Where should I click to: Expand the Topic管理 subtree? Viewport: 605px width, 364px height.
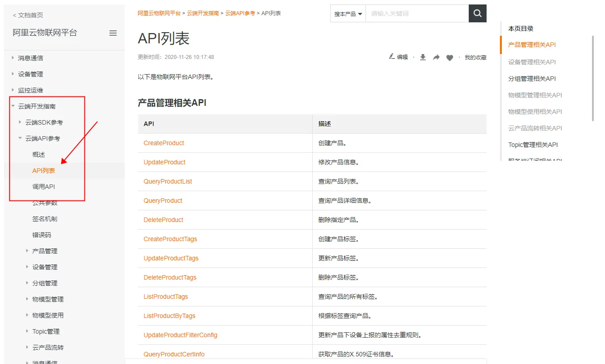pos(27,331)
